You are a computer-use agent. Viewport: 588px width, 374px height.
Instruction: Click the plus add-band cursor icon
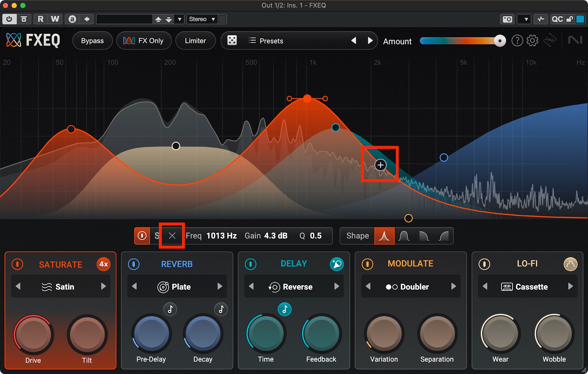pyautogui.click(x=380, y=165)
